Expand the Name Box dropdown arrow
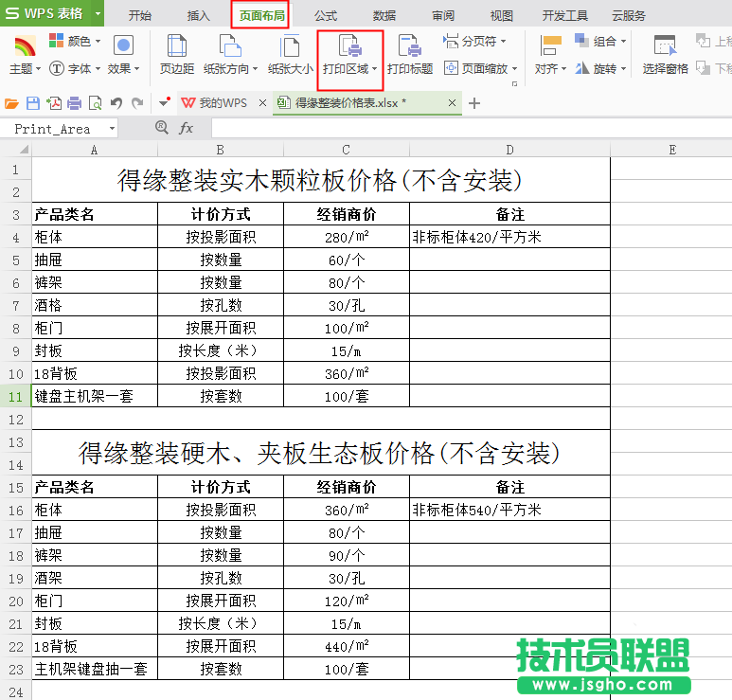The width and height of the screenshot is (732, 700). [112, 129]
